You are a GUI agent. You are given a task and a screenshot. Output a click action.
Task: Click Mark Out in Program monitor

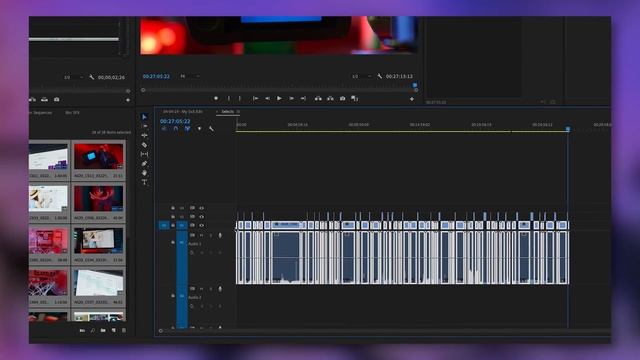tap(240, 98)
